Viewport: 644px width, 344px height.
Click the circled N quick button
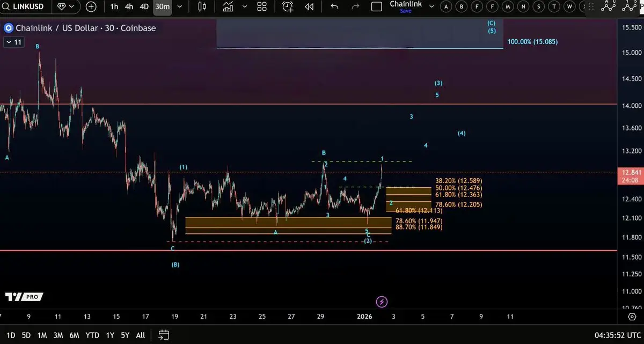click(523, 6)
